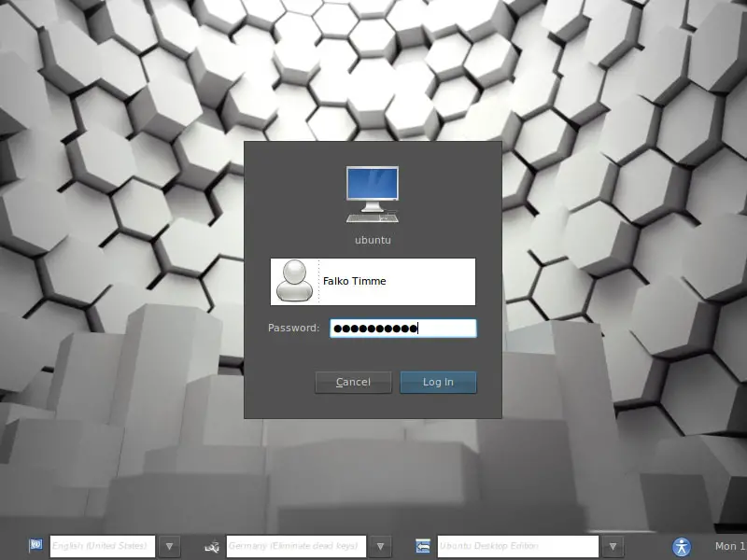
Task: Click the keyboard layout icon
Action: [212, 546]
